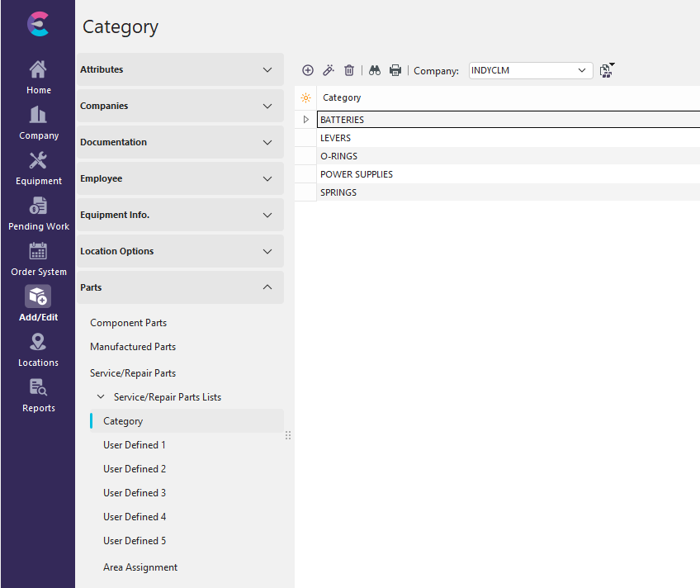Expand the Attributes panel
The height and width of the screenshot is (588, 700).
(180, 70)
